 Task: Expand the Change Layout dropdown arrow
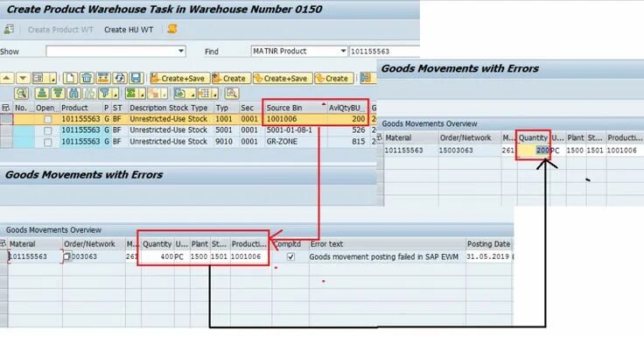click(214, 95)
